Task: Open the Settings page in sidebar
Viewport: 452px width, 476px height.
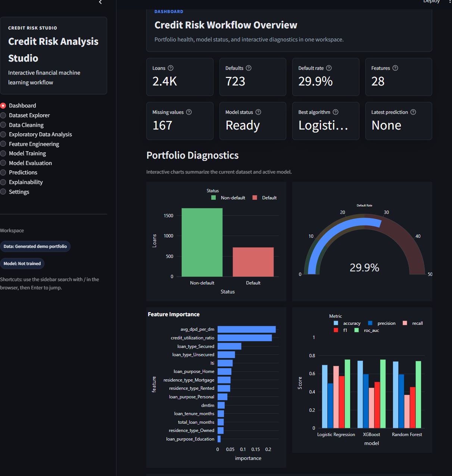Action: tap(15, 192)
